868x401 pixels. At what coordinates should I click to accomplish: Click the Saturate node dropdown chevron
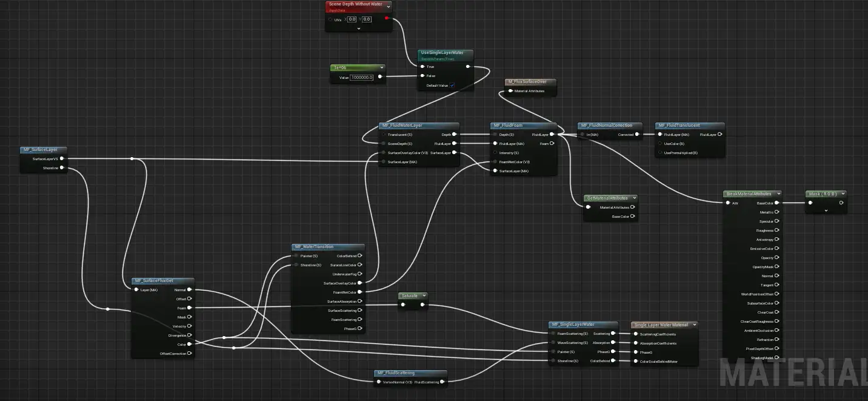tap(423, 295)
